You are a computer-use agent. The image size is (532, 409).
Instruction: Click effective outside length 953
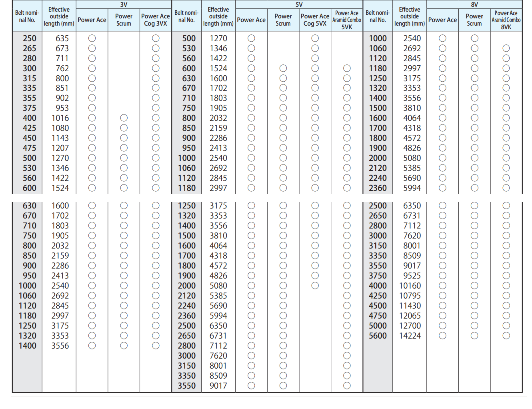pos(62,108)
